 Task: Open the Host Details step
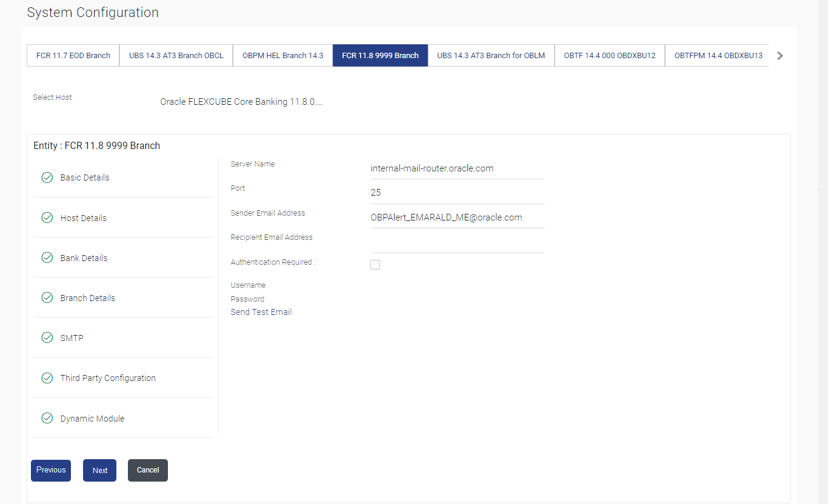[122, 217]
